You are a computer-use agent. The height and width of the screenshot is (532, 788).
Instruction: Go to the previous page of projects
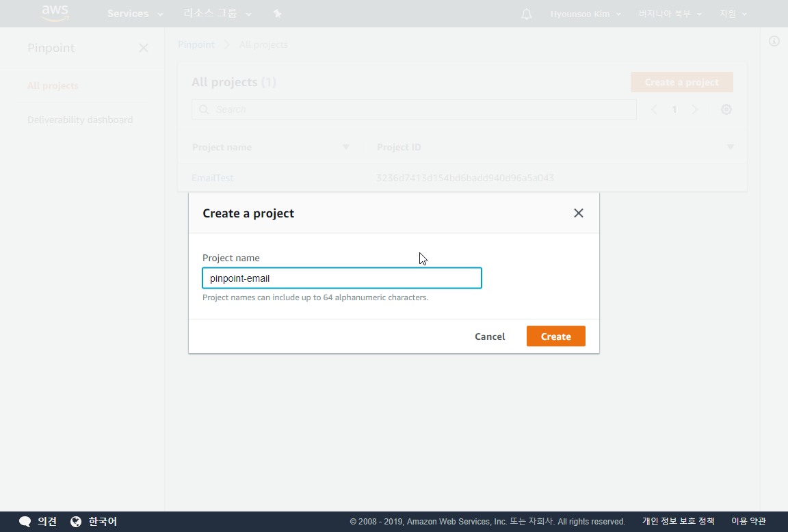pyautogui.click(x=654, y=109)
